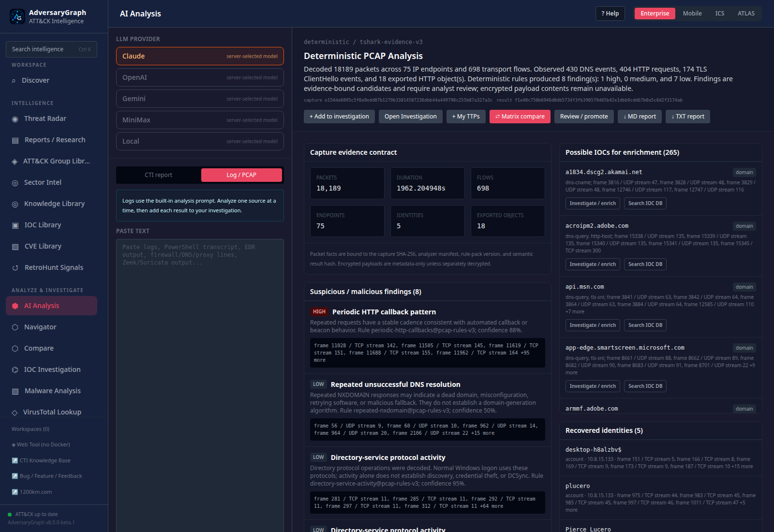The image size is (774, 532).
Task: Select the MiniMax LLM provider
Action: point(200,120)
